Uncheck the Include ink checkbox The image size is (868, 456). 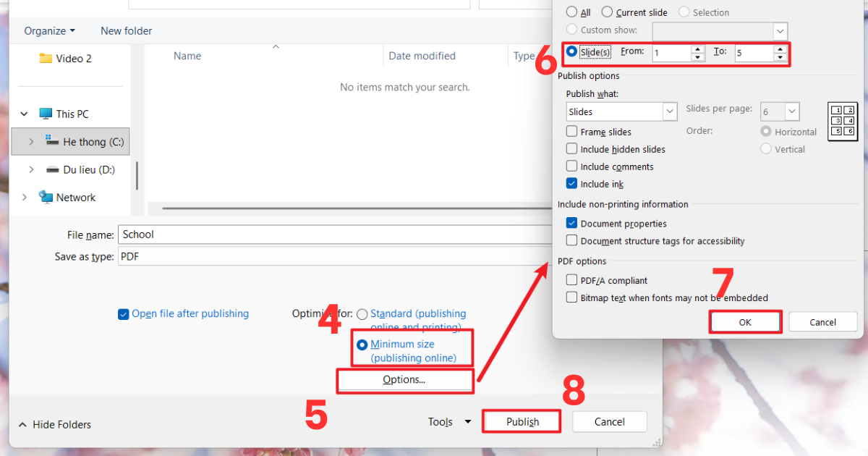pos(572,184)
